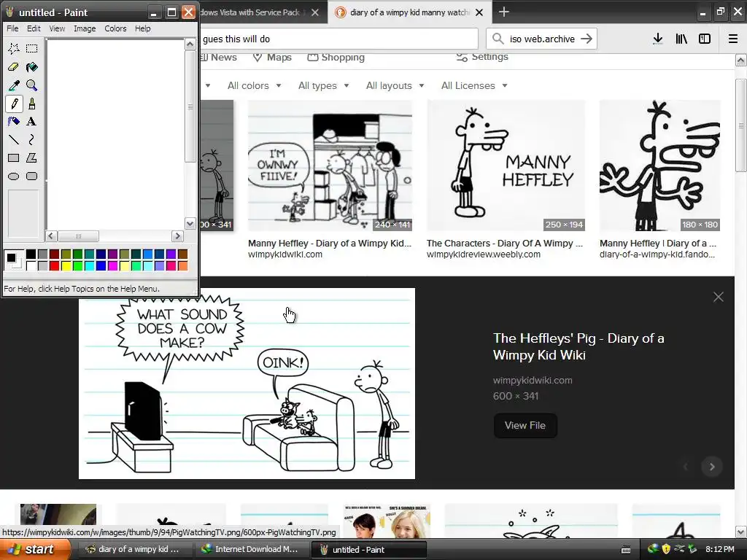
Task: Select the rectangular Select tool in Paint
Action: [32, 48]
